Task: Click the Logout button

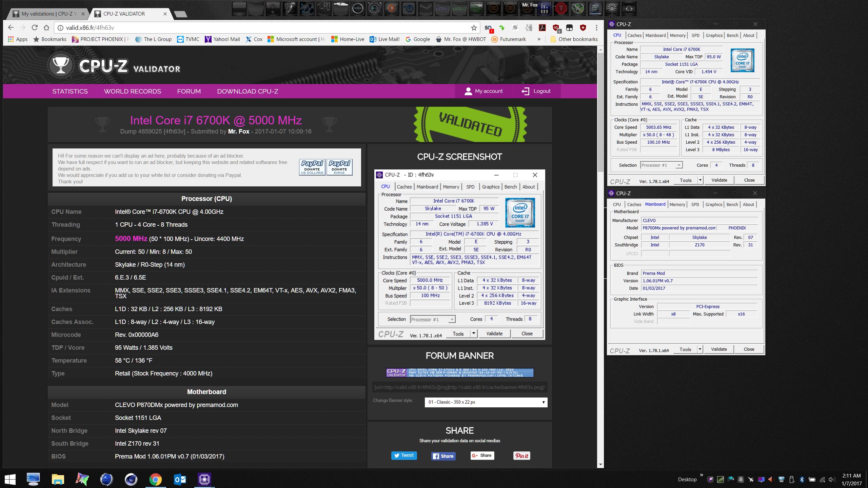Action: coord(536,91)
